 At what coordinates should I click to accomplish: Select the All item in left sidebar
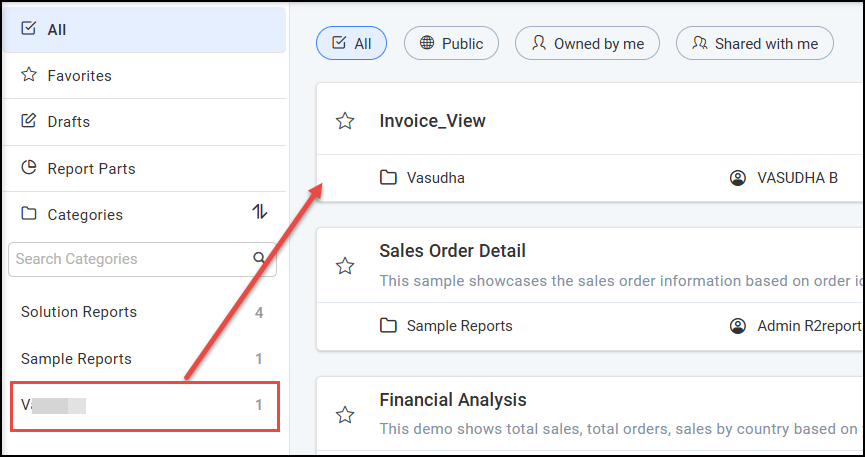click(57, 30)
